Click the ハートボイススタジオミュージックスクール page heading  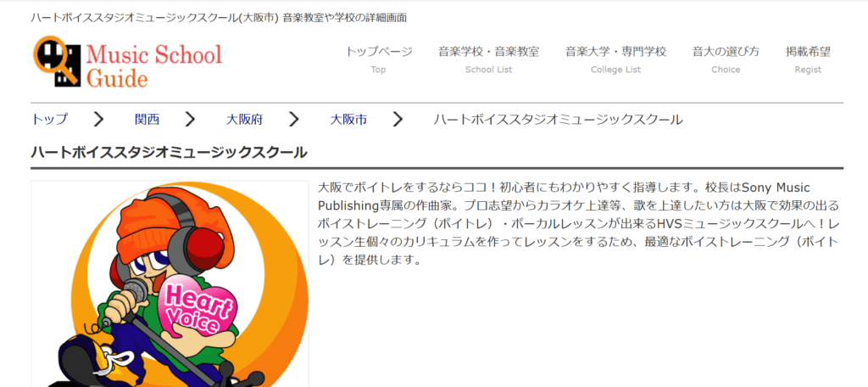pyautogui.click(x=169, y=153)
